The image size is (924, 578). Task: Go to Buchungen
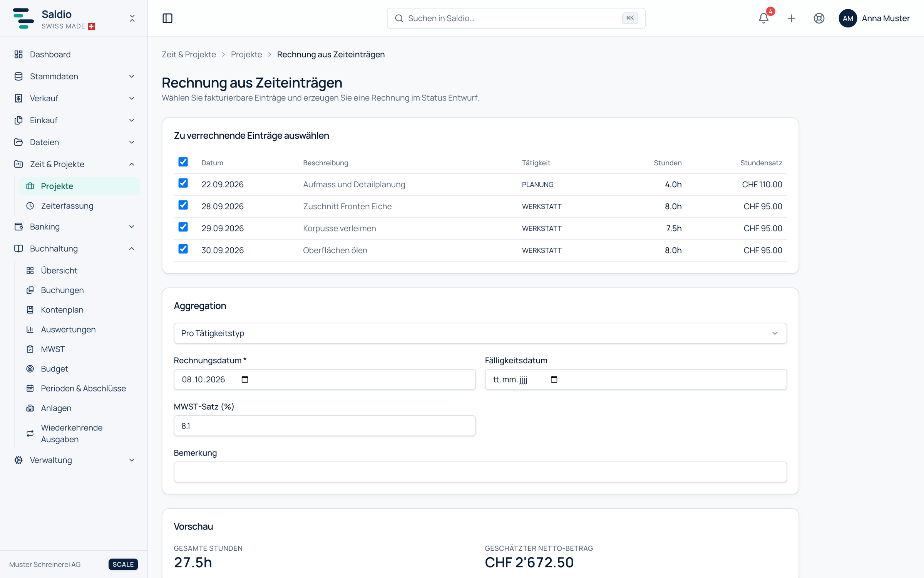coord(80,290)
